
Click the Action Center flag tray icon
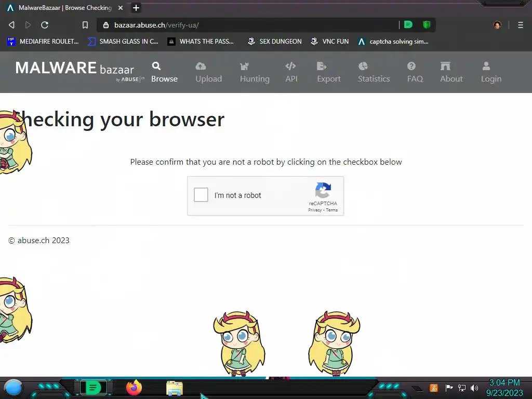(x=449, y=388)
